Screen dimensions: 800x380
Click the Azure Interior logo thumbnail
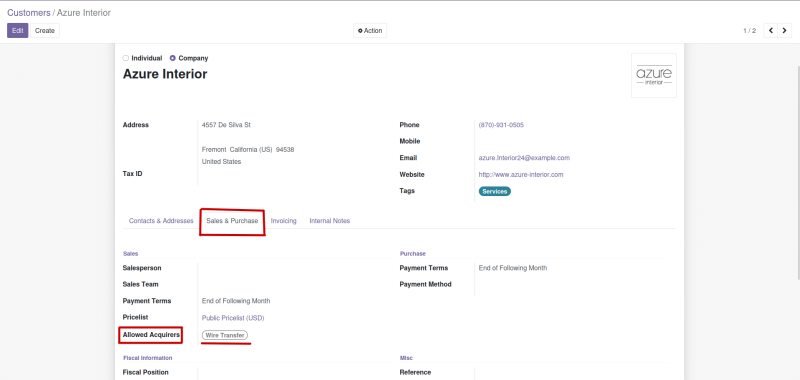[x=654, y=75]
